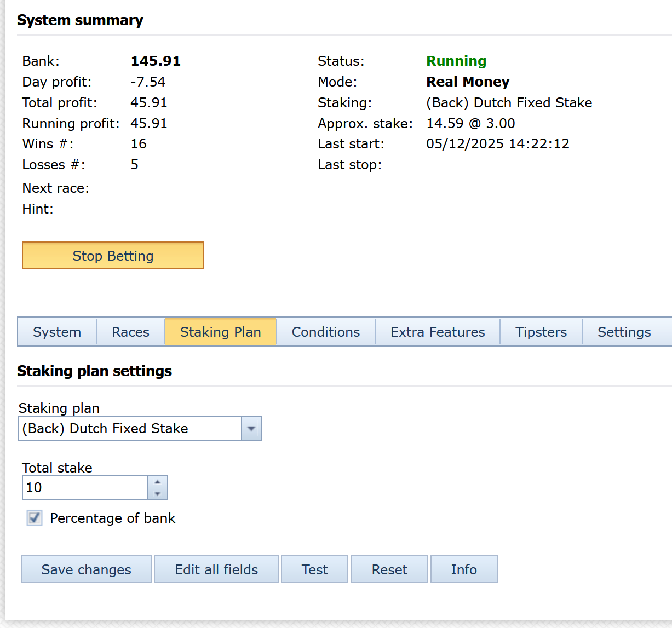
Task: Increase Total stake with the up arrow
Action: (158, 482)
